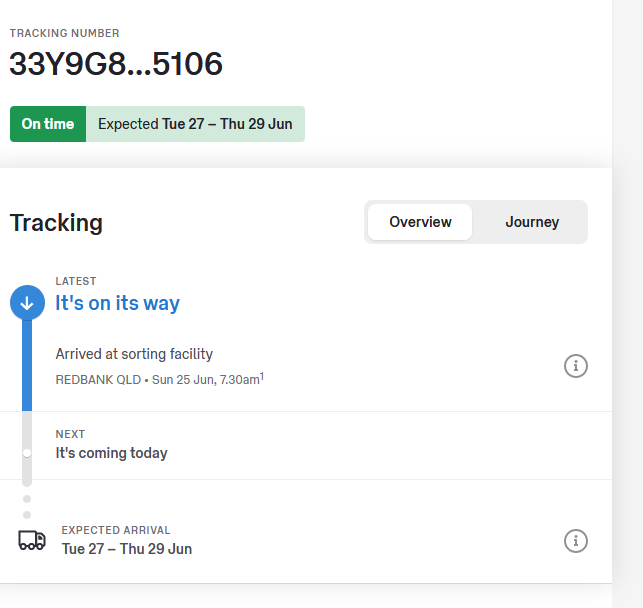Click the bottom Tue 27 – Thu 29 Jun arrival text

click(x=127, y=549)
